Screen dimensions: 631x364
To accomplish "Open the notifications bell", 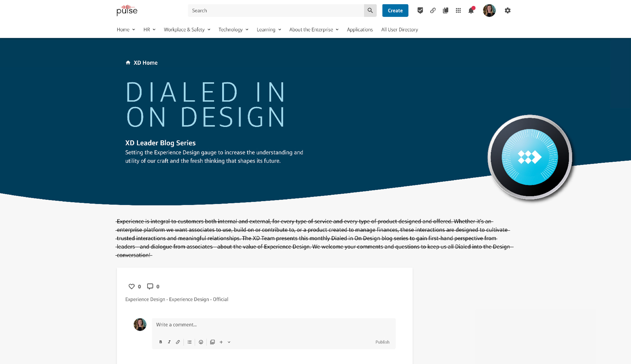I will click(x=471, y=11).
